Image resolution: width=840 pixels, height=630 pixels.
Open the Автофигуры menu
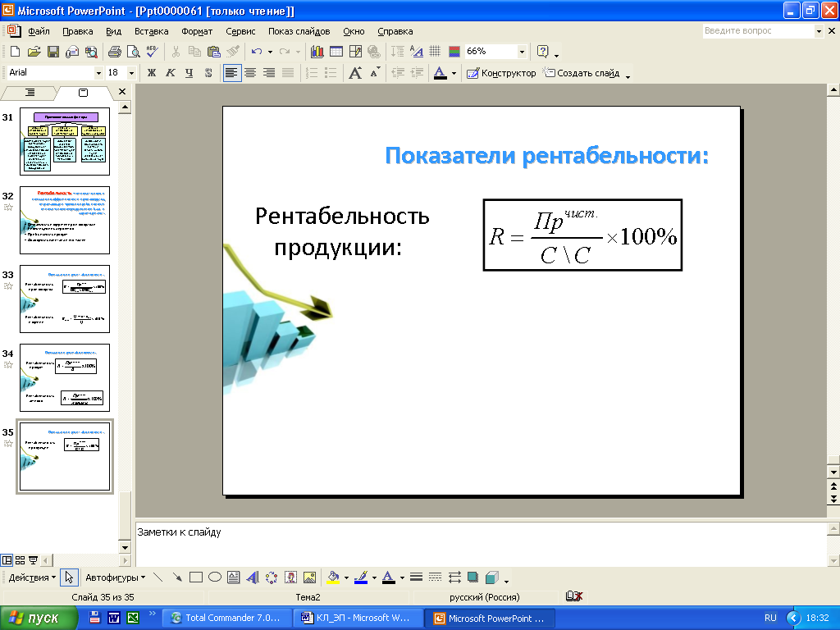tap(115, 577)
